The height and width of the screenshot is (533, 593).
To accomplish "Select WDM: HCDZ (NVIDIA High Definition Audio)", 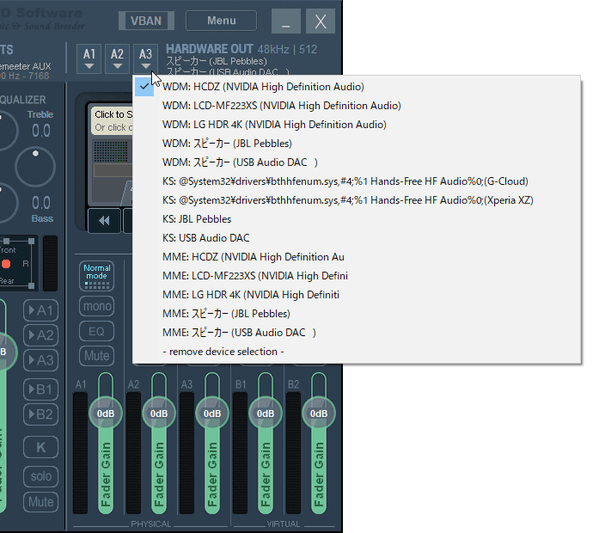I will click(357, 87).
